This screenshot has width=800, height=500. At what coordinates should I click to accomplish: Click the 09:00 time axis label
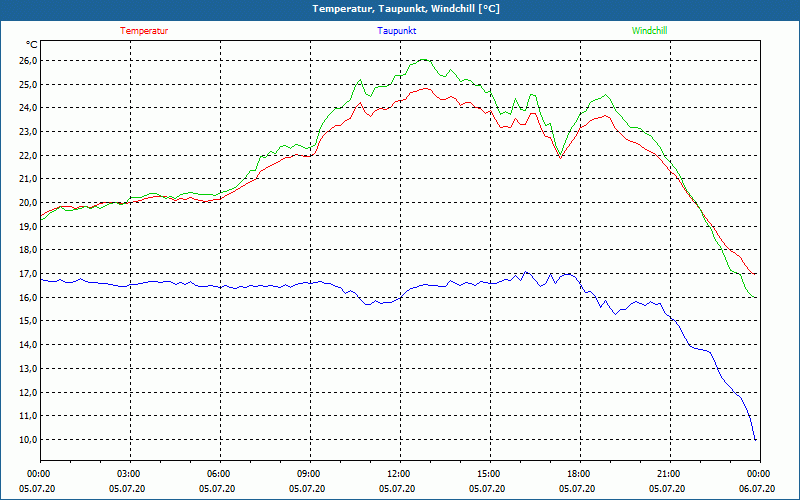coord(310,473)
